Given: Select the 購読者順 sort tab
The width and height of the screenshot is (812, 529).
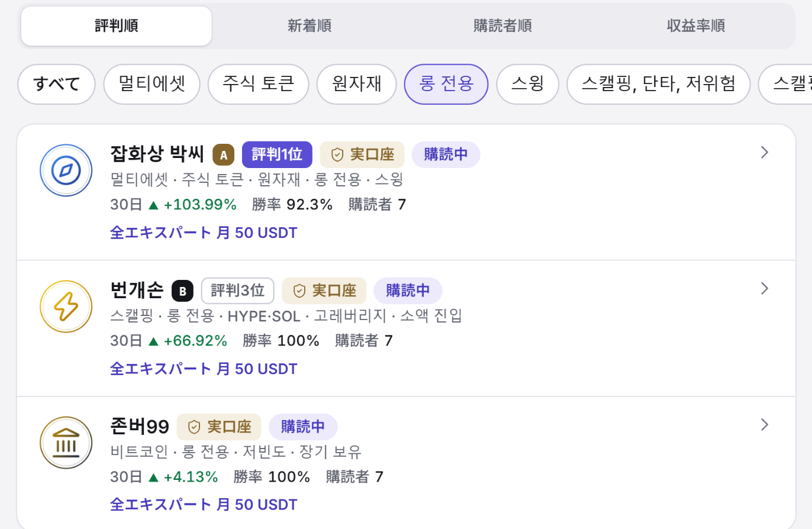Looking at the screenshot, I should click(502, 26).
